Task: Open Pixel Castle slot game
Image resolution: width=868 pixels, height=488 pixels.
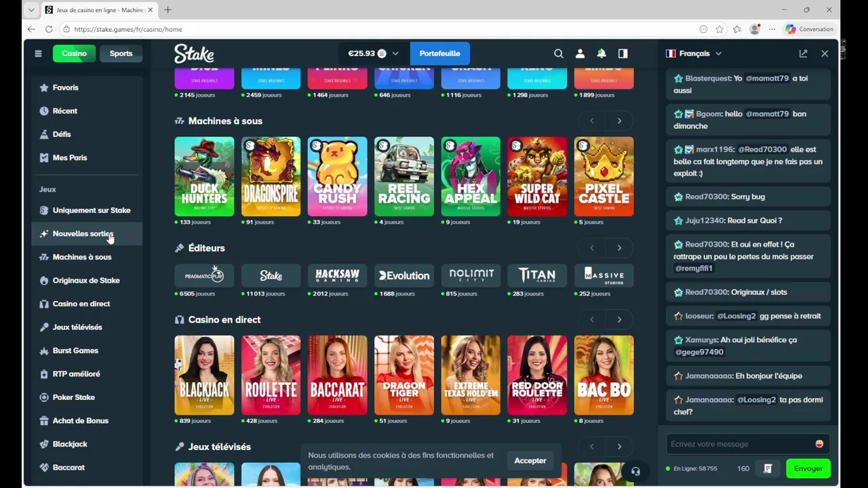Action: (604, 177)
